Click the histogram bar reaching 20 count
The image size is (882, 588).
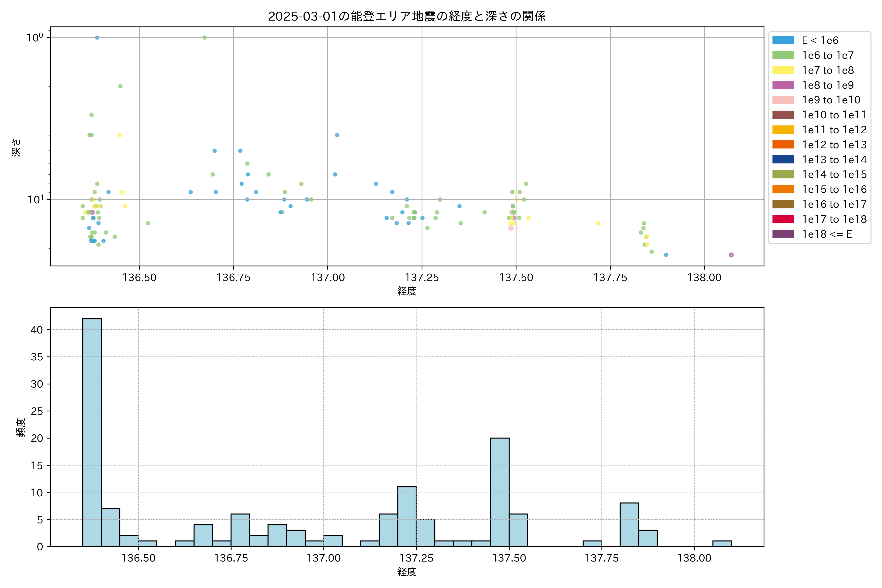coord(500,492)
